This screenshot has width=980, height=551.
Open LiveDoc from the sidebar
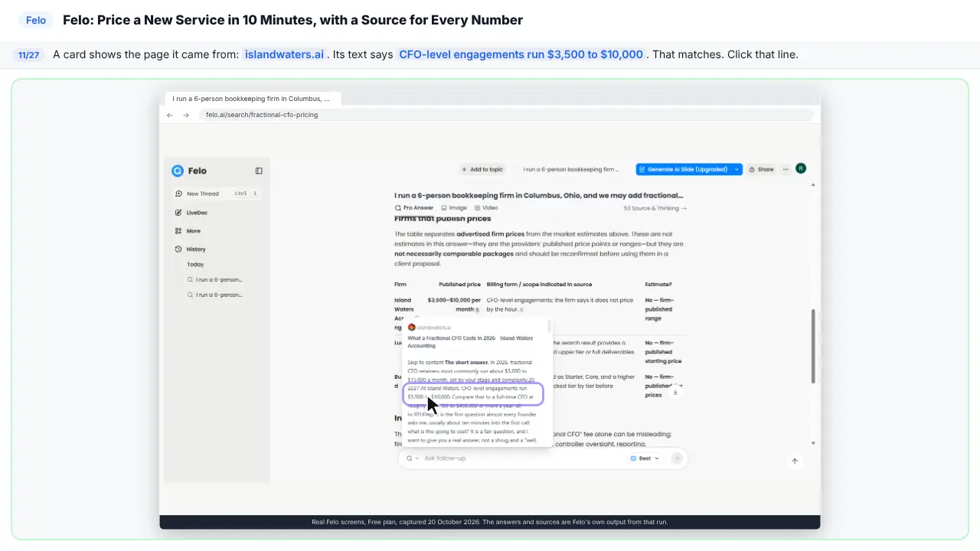[191, 213]
